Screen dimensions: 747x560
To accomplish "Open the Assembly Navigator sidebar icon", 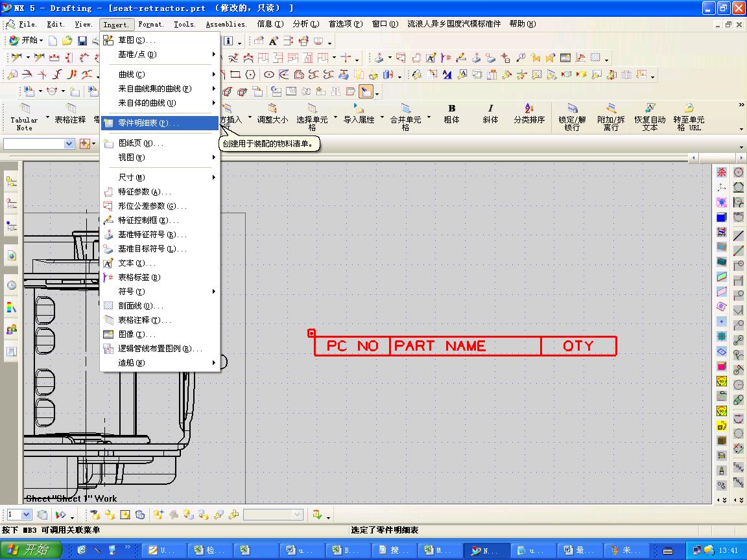I will [12, 181].
